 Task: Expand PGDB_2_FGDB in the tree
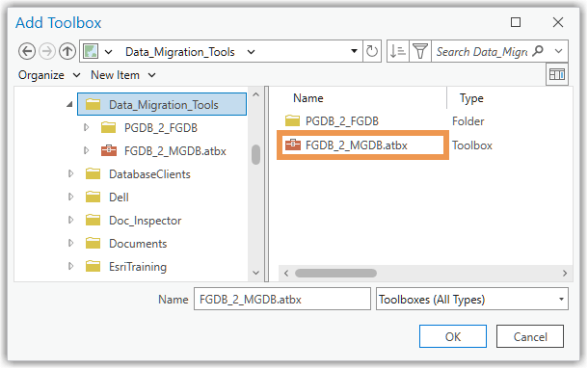pyautogui.click(x=86, y=127)
